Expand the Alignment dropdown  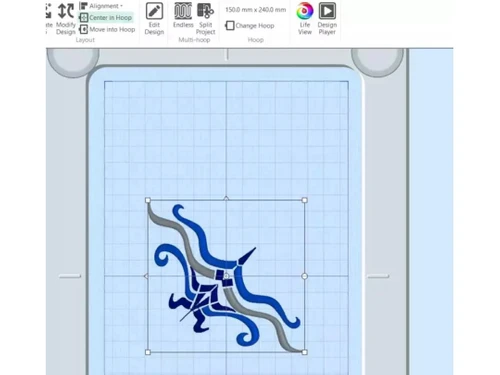click(101, 6)
